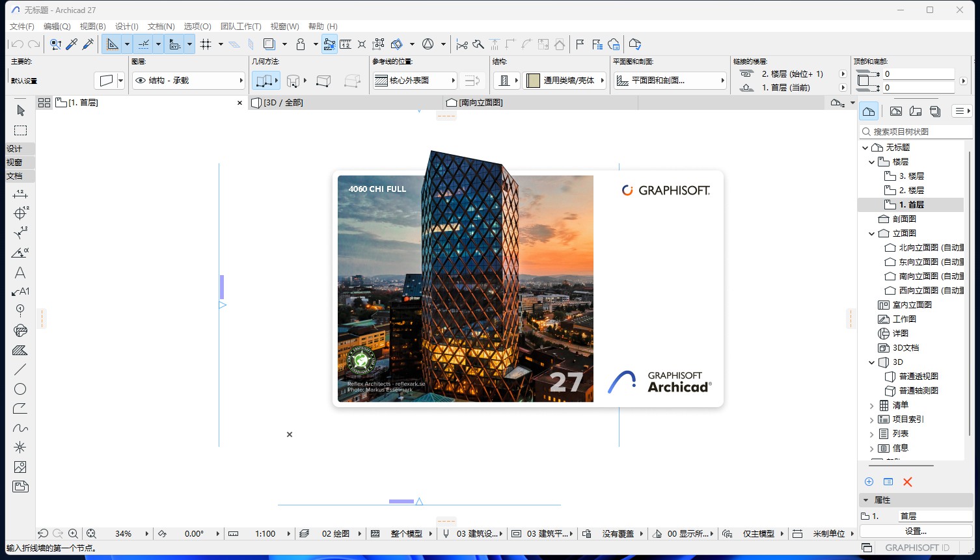Collapse the 楼层 tree folder

tap(872, 162)
